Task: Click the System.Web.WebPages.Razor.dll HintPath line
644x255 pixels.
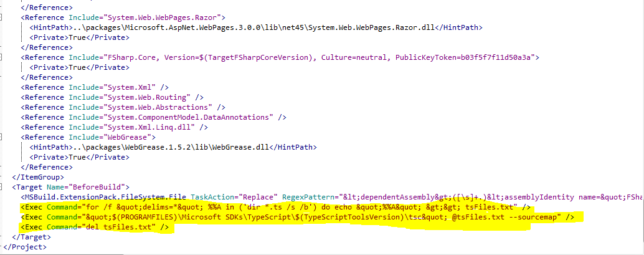Action: [256, 27]
